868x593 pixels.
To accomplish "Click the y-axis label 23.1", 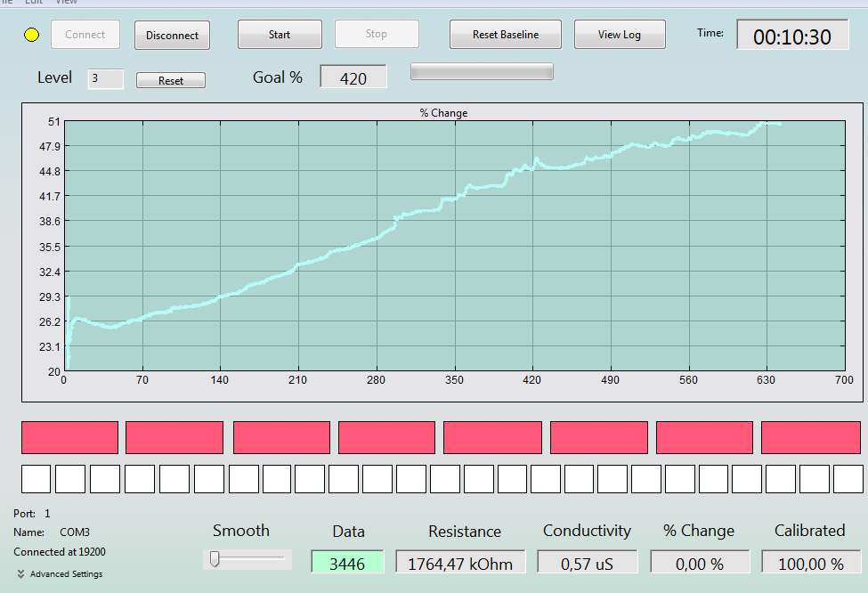I will 50,347.
